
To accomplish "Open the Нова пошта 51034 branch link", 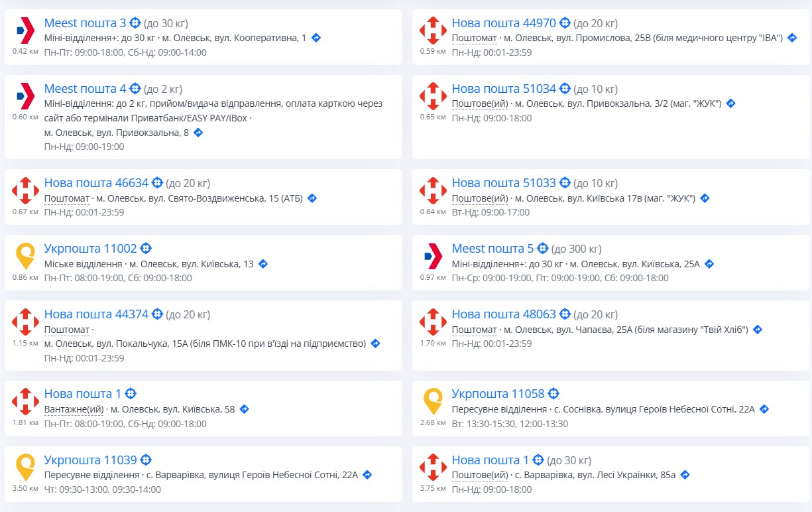I will tap(504, 89).
